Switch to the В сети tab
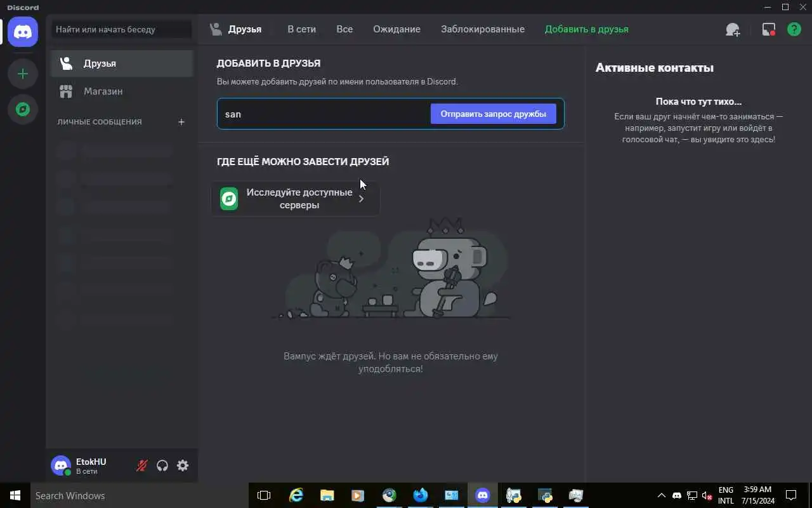The image size is (812, 508). click(x=301, y=29)
